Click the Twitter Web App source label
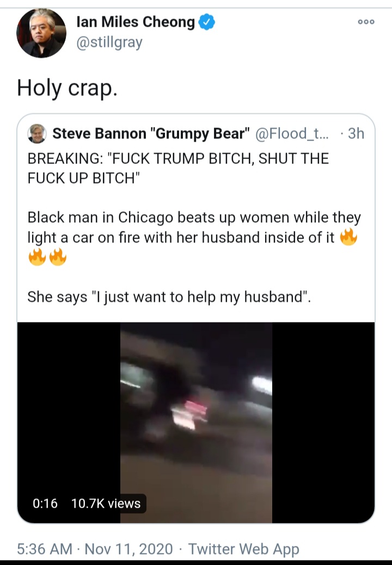This screenshot has width=392, height=565. (x=244, y=549)
